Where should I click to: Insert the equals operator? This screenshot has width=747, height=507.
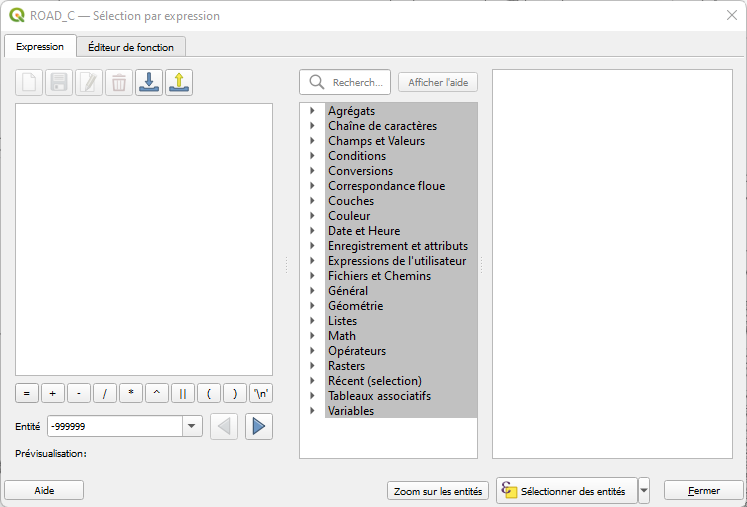point(27,394)
